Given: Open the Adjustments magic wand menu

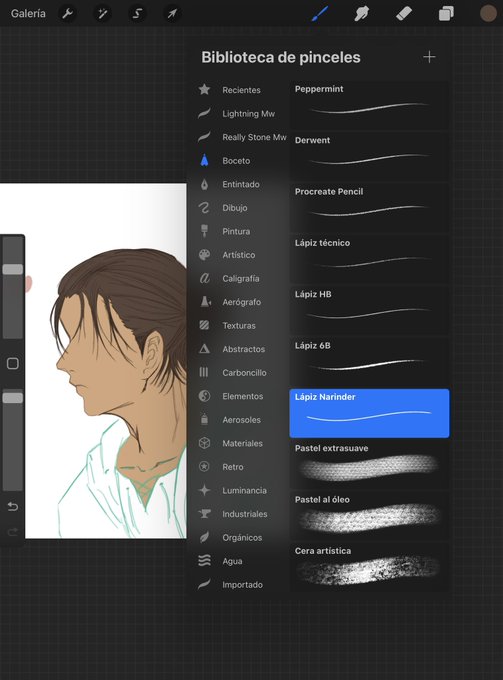Looking at the screenshot, I should (102, 14).
